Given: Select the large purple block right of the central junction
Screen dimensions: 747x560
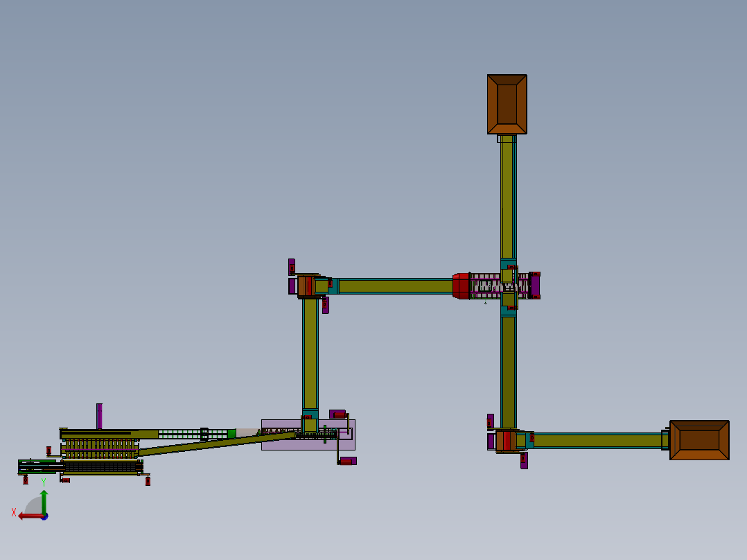Looking at the screenshot, I should (535, 286).
